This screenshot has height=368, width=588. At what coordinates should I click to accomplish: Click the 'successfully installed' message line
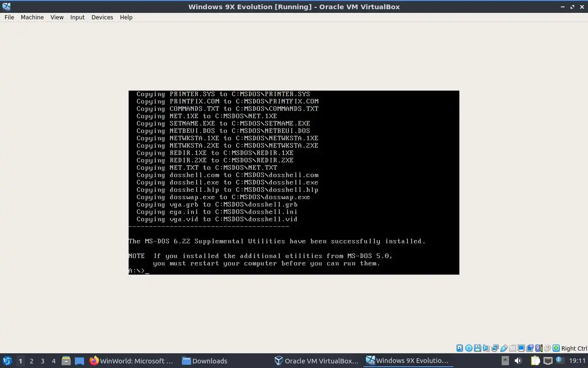(277, 241)
